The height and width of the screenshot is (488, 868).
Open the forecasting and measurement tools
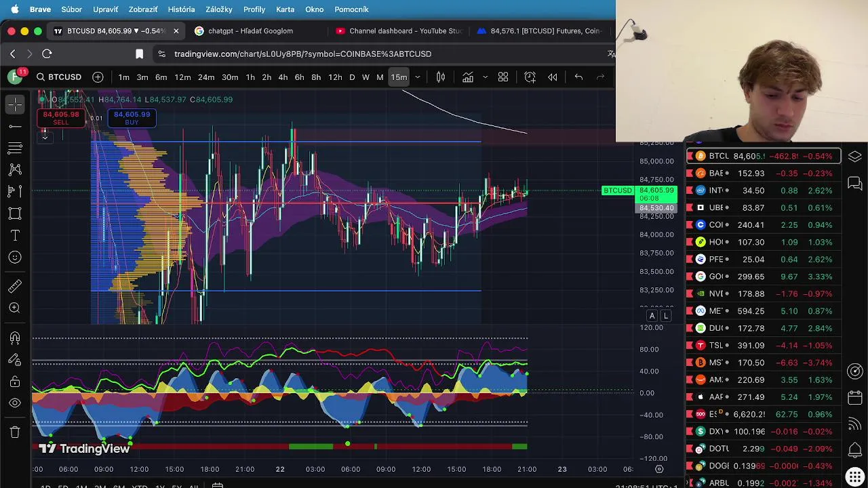point(15,191)
